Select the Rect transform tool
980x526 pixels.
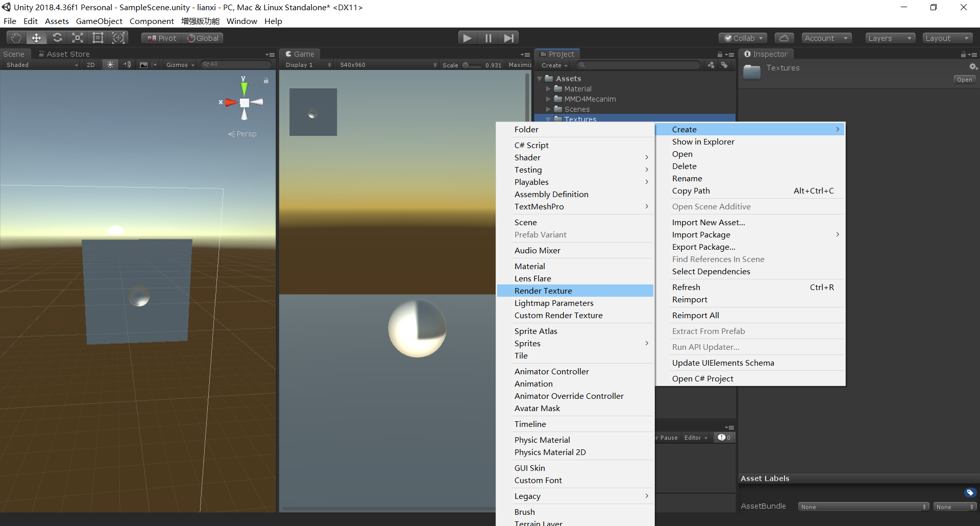(97, 37)
